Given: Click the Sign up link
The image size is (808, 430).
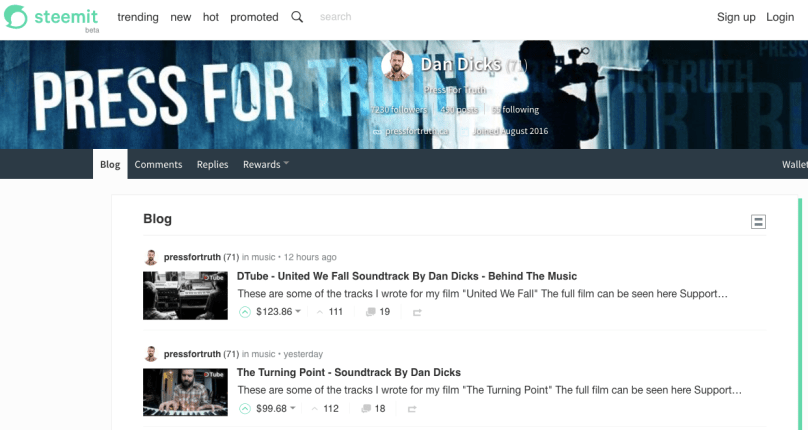Looking at the screenshot, I should click(736, 17).
